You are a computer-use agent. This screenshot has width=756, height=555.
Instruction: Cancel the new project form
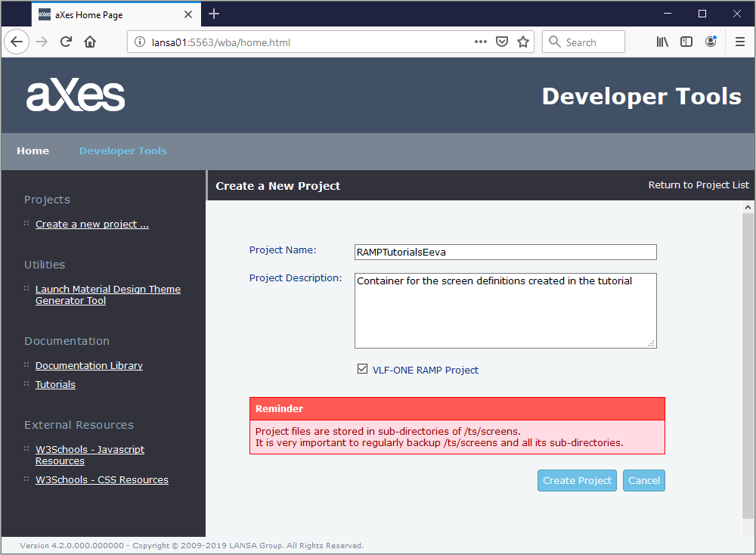[x=643, y=480]
